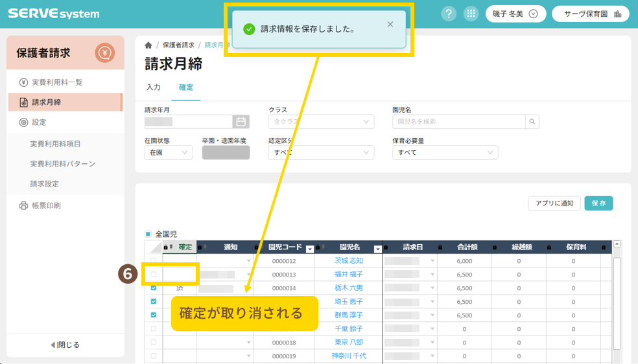Click the yen icon in 保護者請求 header
The image size is (638, 364).
point(104,52)
